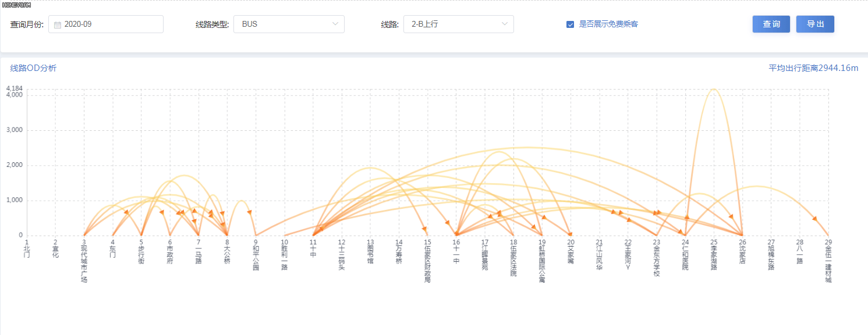Click station label 28 八一路

point(800,252)
